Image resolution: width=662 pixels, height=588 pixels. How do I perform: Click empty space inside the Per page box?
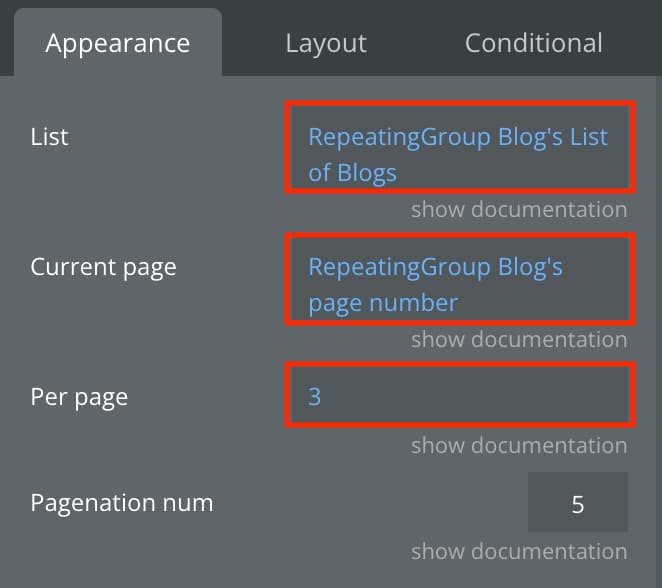pos(473,396)
